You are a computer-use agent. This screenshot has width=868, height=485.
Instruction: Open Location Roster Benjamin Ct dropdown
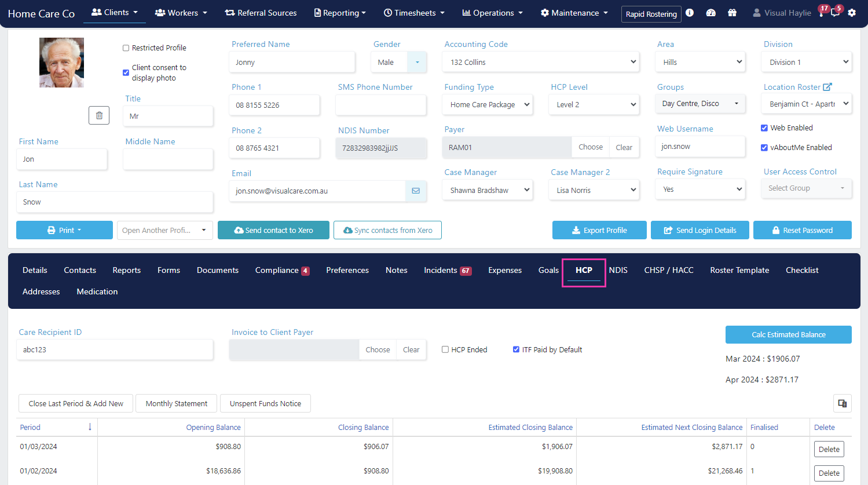point(807,104)
